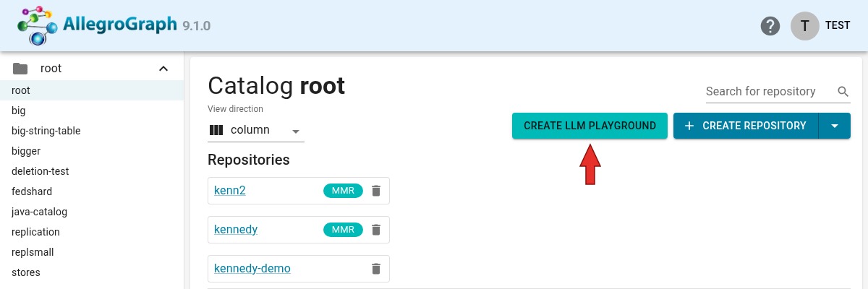Click the column view icon

point(216,130)
